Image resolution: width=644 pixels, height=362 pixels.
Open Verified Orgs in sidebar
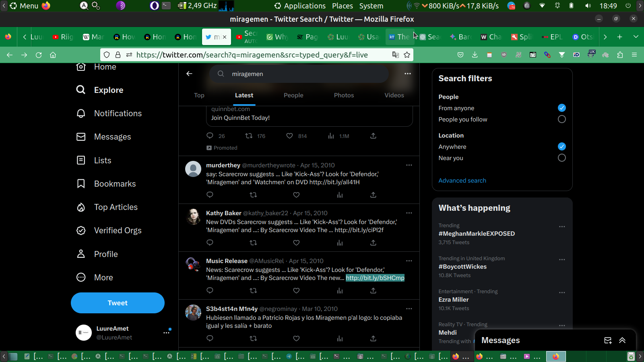pyautogui.click(x=109, y=230)
